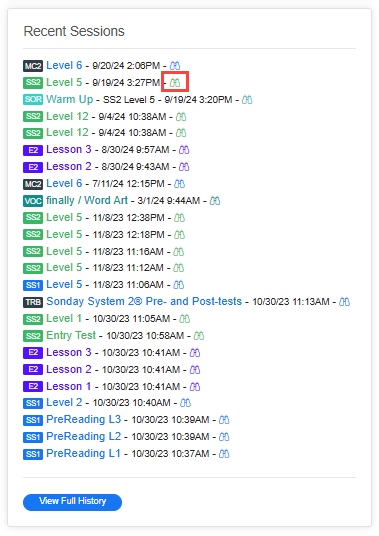Click binoculars icon on the Entry Test row
This screenshot has width=379, height=536.
(x=199, y=336)
